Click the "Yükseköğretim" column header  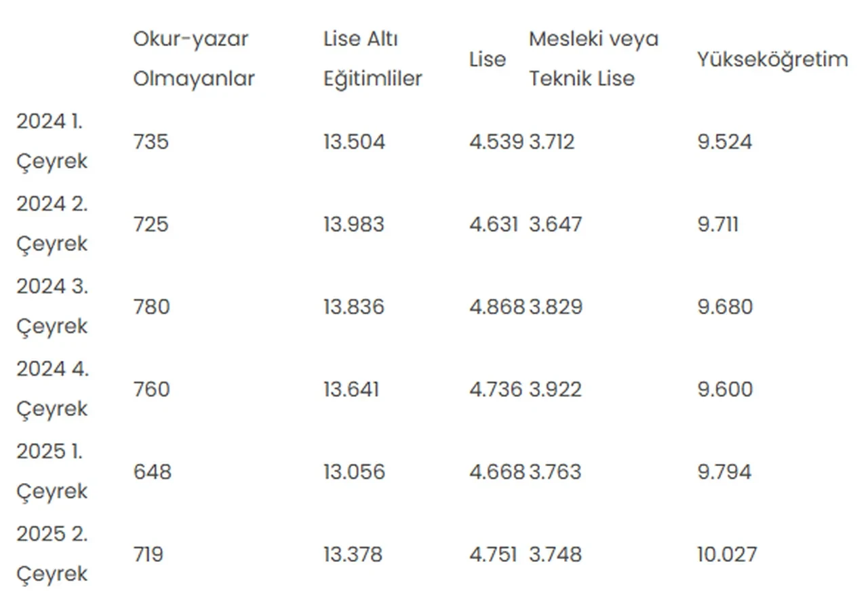pos(772,60)
